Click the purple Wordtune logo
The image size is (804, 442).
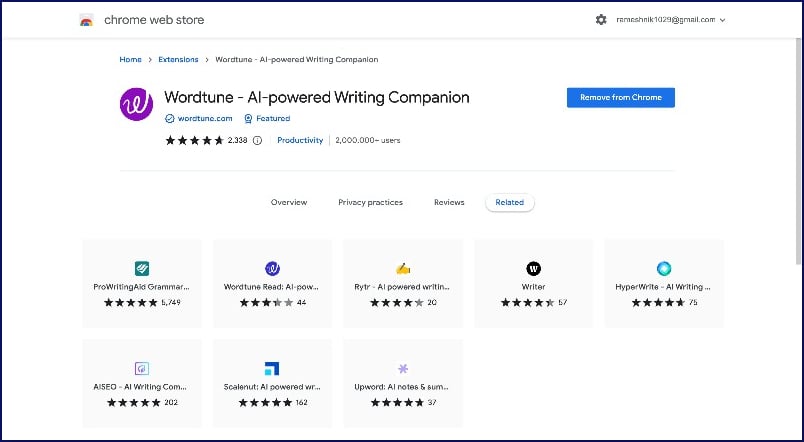click(136, 104)
